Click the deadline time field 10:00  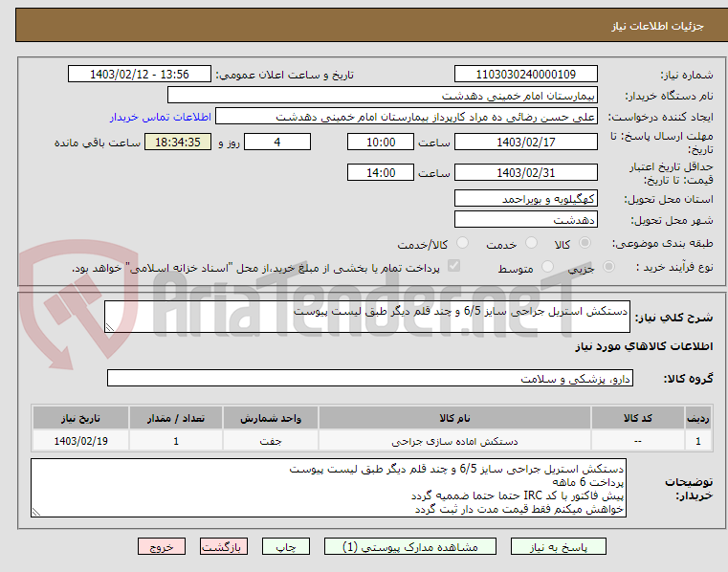click(380, 143)
